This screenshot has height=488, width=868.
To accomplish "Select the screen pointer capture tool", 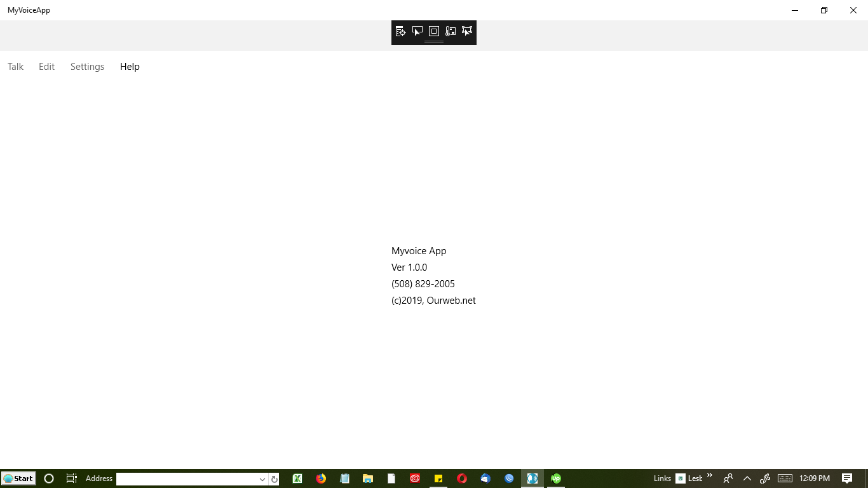I will [417, 30].
